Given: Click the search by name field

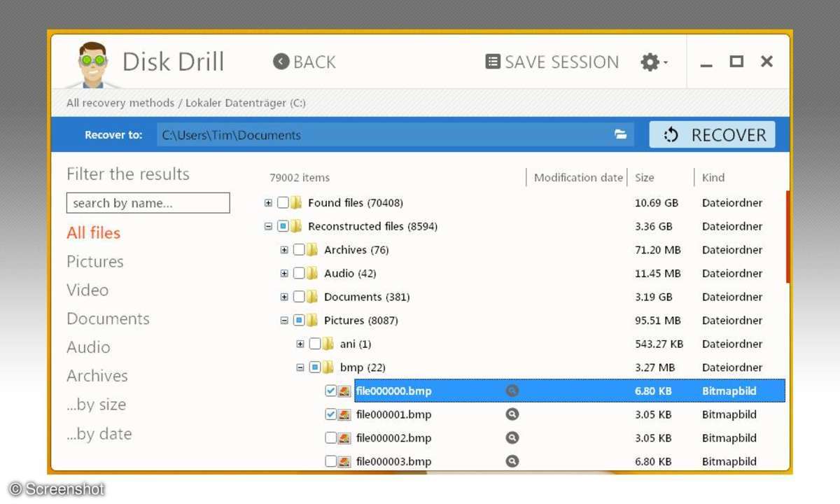Looking at the screenshot, I should click(x=148, y=203).
